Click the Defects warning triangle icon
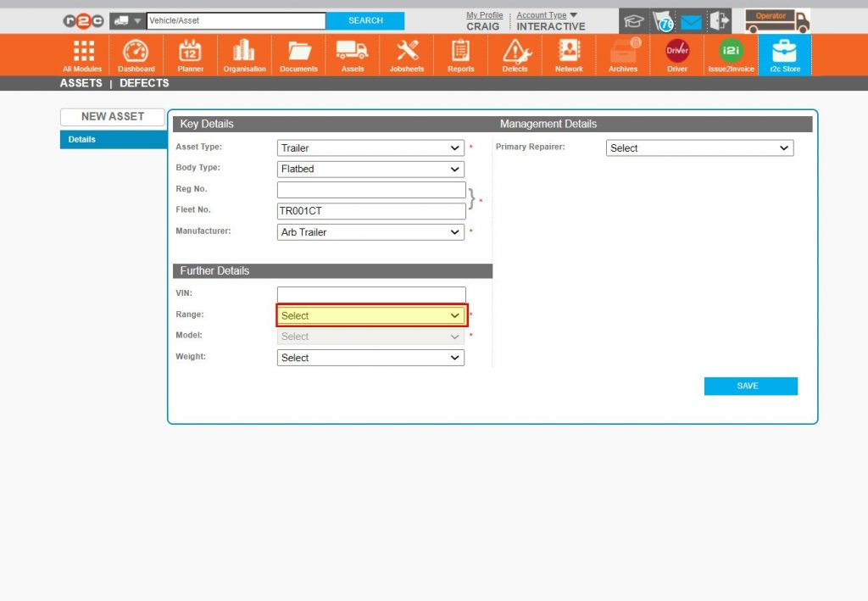 click(x=515, y=49)
